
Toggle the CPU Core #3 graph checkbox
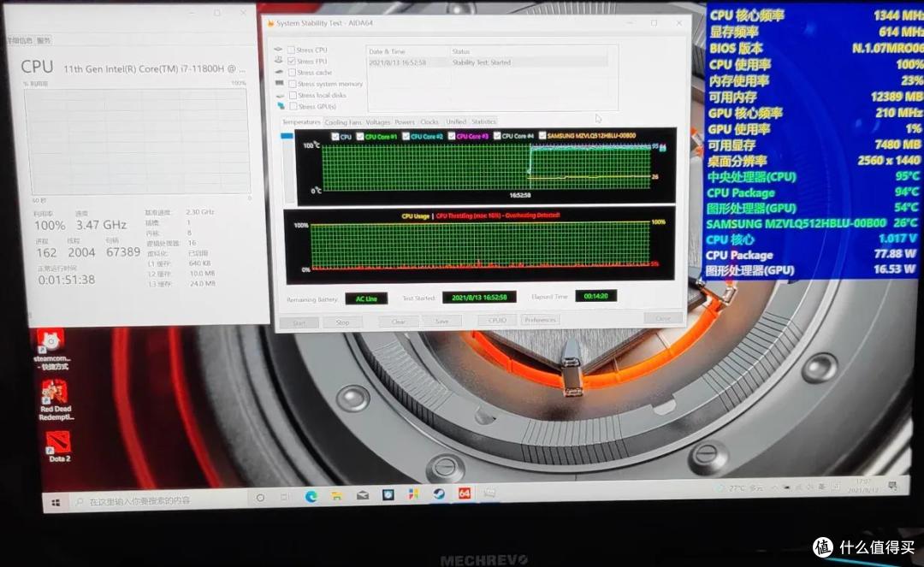click(x=452, y=136)
